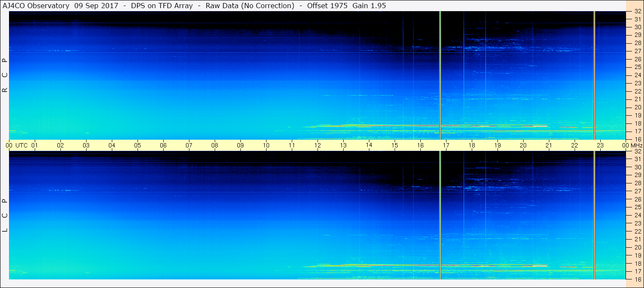Click the 'L C P' vertical axis label
This screenshot has width=644, height=288.
pos(5,216)
